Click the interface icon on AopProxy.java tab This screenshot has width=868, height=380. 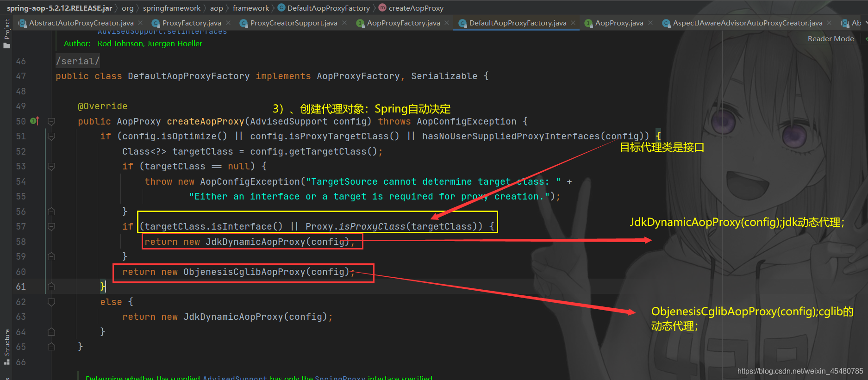pyautogui.click(x=588, y=23)
